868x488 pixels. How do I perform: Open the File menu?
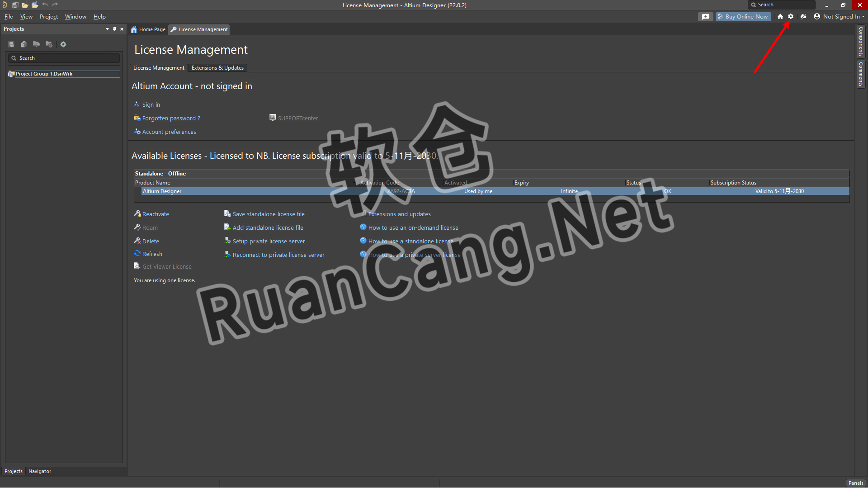[9, 17]
